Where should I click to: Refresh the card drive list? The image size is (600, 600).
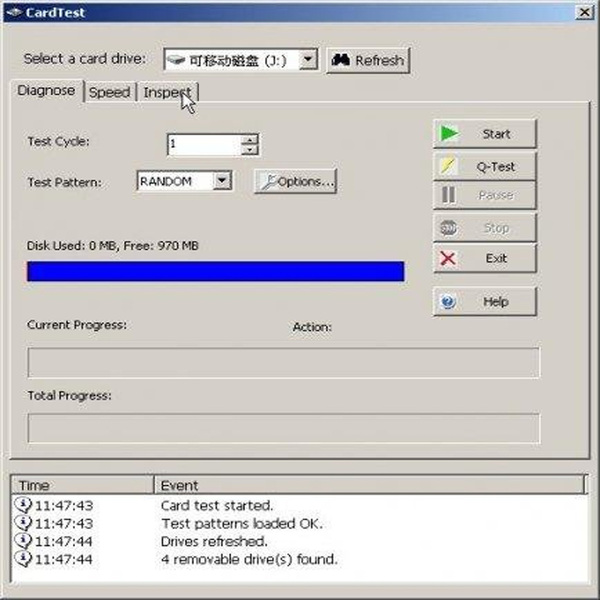368,60
